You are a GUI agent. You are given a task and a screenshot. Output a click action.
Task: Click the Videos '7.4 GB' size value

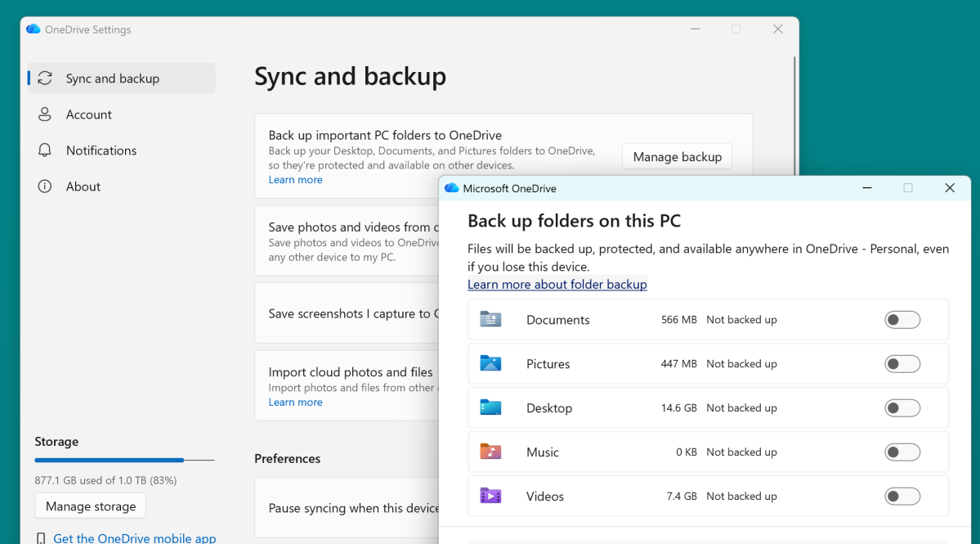coord(682,497)
